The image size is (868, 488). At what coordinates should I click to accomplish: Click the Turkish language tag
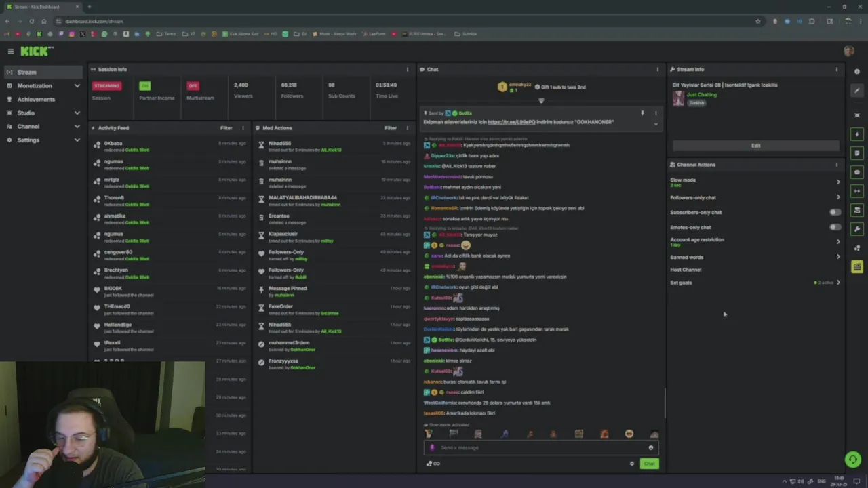(696, 103)
